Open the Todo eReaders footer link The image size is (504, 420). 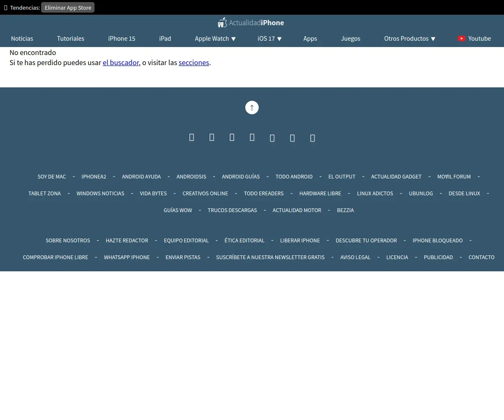(x=264, y=193)
